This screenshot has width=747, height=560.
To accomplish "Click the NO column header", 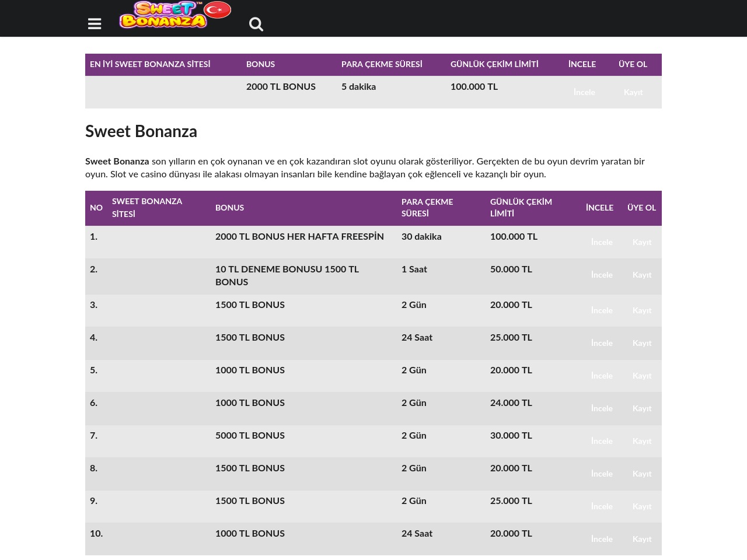I will point(96,208).
